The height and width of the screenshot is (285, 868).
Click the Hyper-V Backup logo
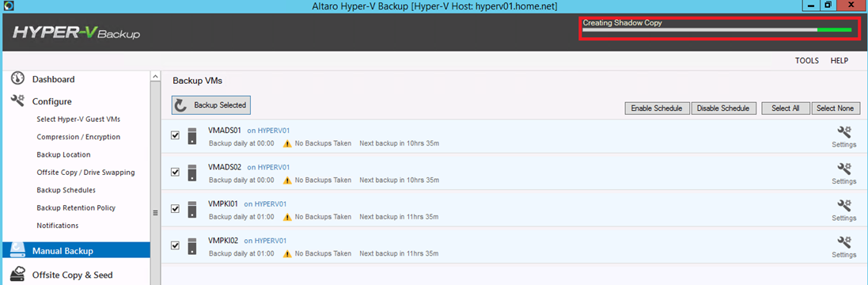point(77,32)
